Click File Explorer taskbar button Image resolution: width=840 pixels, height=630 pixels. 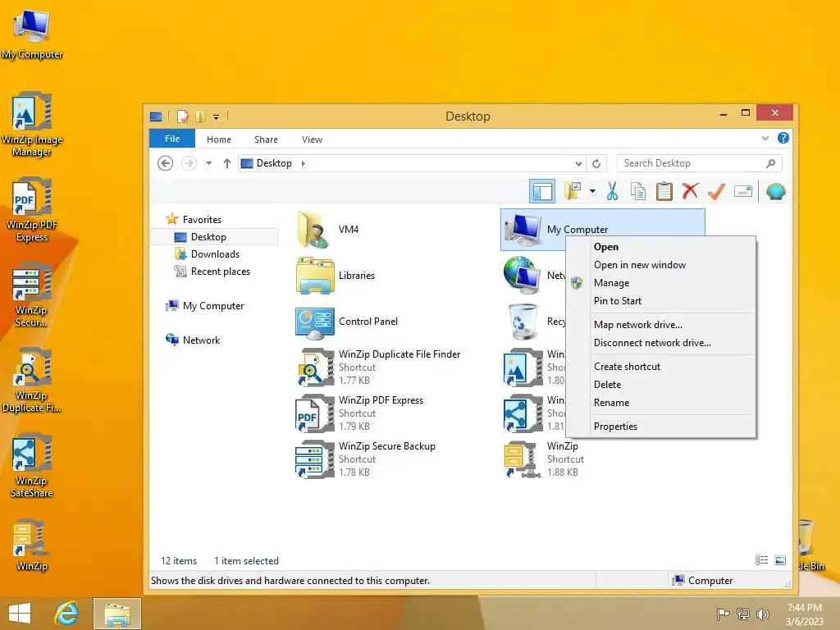click(x=117, y=614)
